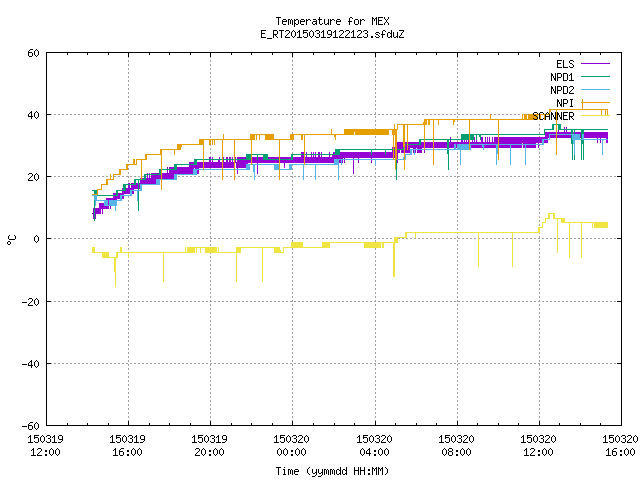Click the ELS legend label
Image resolution: width=640 pixels, height=480 pixels.
click(565, 64)
